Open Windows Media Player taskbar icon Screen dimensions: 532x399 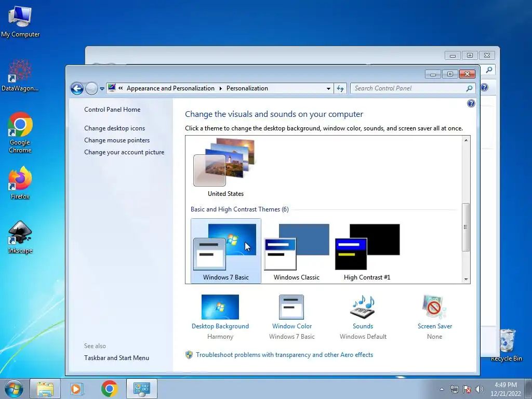click(x=76, y=389)
